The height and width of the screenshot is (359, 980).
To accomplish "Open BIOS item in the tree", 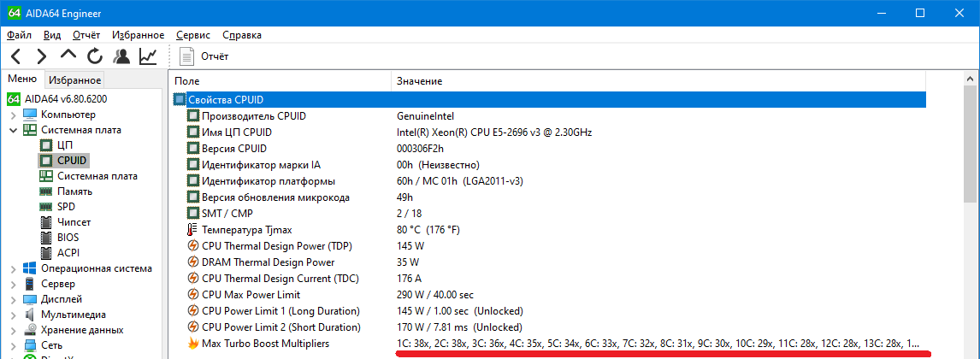I will click(x=68, y=238).
